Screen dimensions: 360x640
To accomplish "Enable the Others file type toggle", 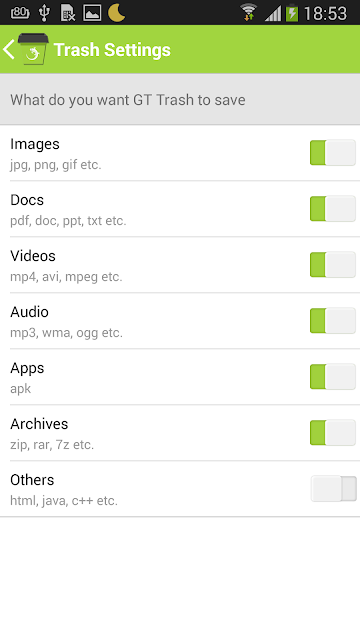I will [333, 488].
